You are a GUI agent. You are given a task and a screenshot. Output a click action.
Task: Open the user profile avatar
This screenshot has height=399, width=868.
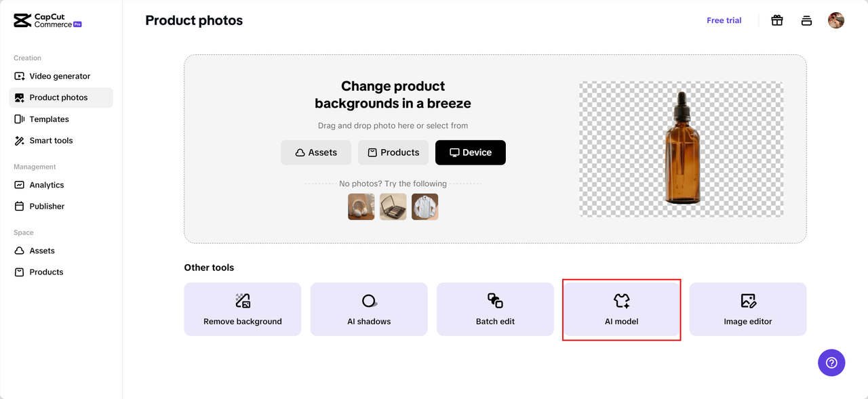tap(836, 20)
